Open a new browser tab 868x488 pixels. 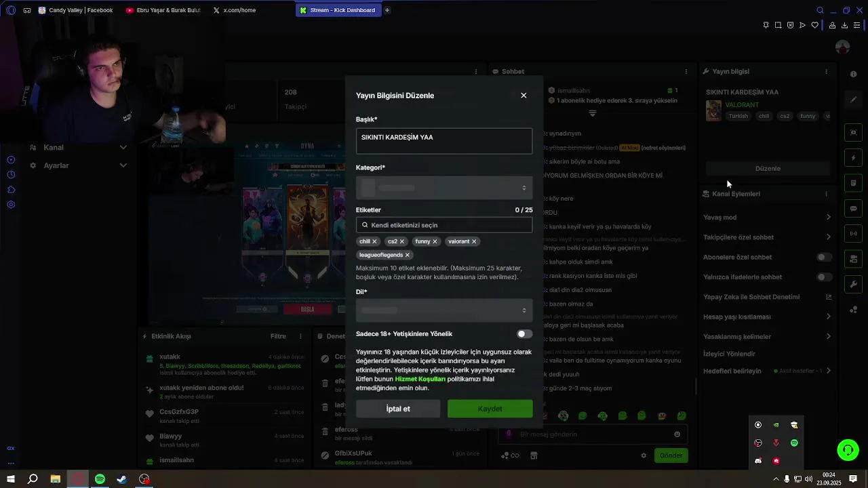(387, 10)
